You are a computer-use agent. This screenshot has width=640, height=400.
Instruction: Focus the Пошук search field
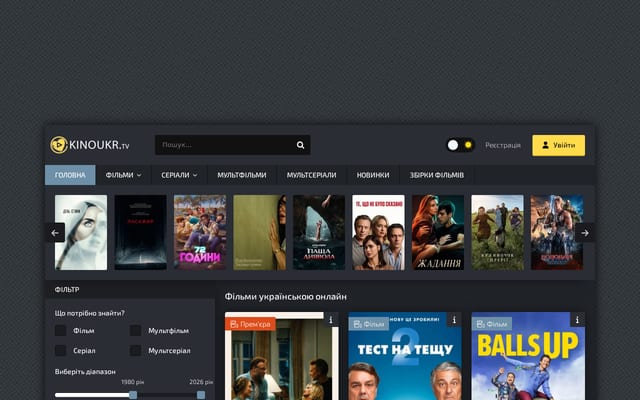pos(232,145)
